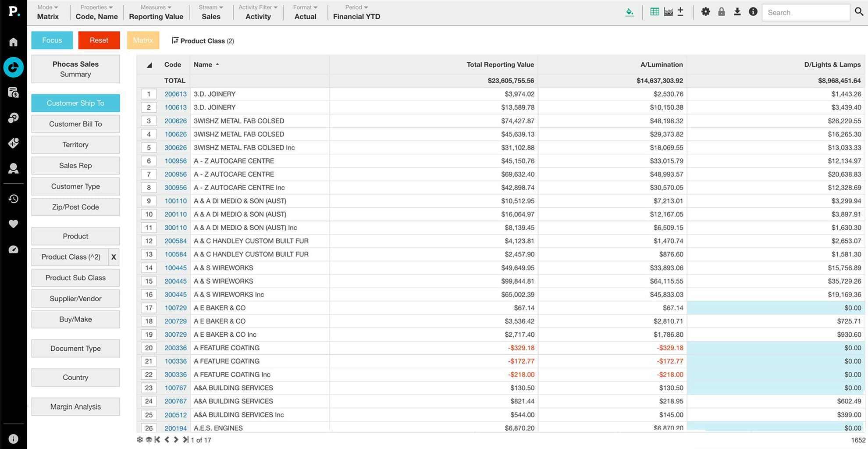
Task: Remove Product Class filter with X
Action: click(114, 257)
